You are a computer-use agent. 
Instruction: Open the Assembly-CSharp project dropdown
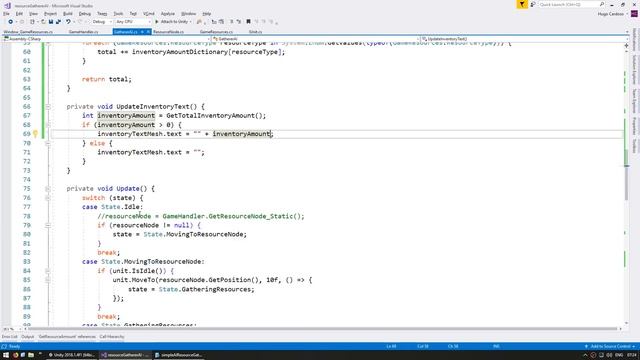click(107, 39)
